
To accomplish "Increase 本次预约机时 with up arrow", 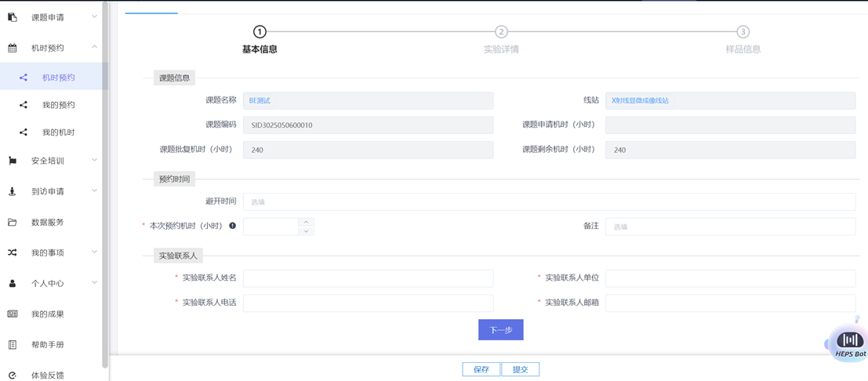I will coord(307,222).
